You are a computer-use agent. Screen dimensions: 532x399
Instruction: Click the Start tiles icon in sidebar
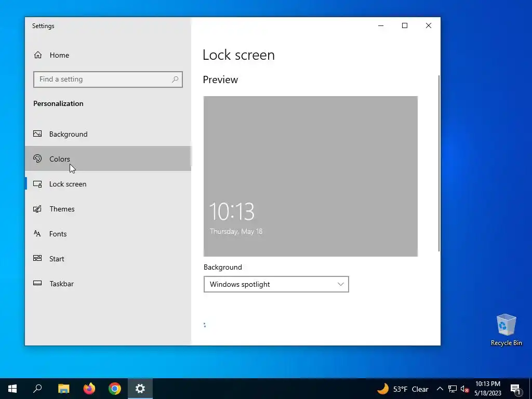click(x=37, y=258)
